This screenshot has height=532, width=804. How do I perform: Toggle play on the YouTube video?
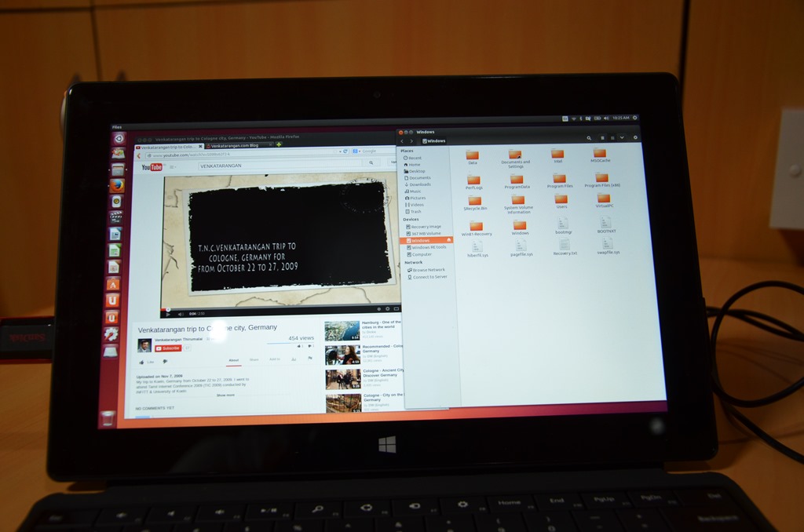pyautogui.click(x=168, y=313)
